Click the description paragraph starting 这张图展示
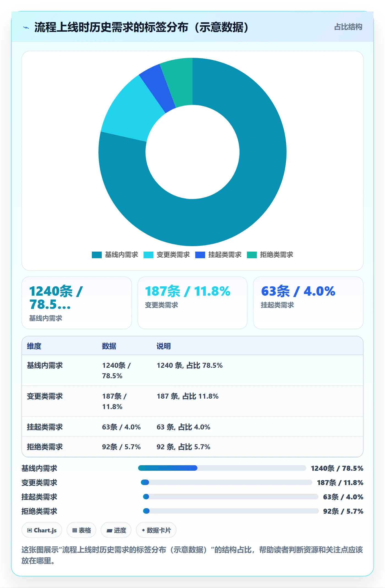Screen dimensions: 385x588 click(x=192, y=555)
